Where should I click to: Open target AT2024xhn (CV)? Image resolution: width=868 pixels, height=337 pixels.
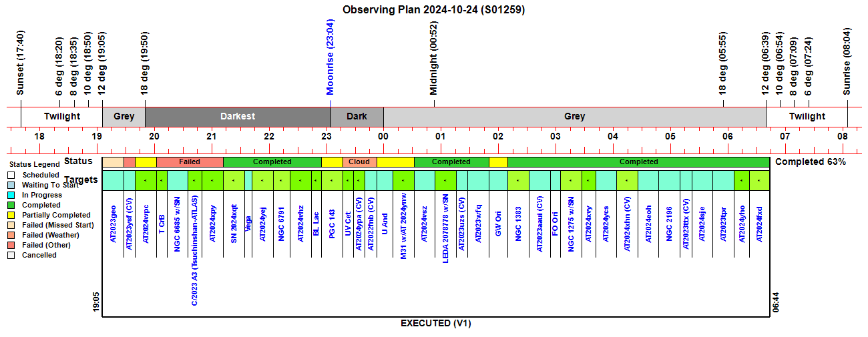click(627, 224)
